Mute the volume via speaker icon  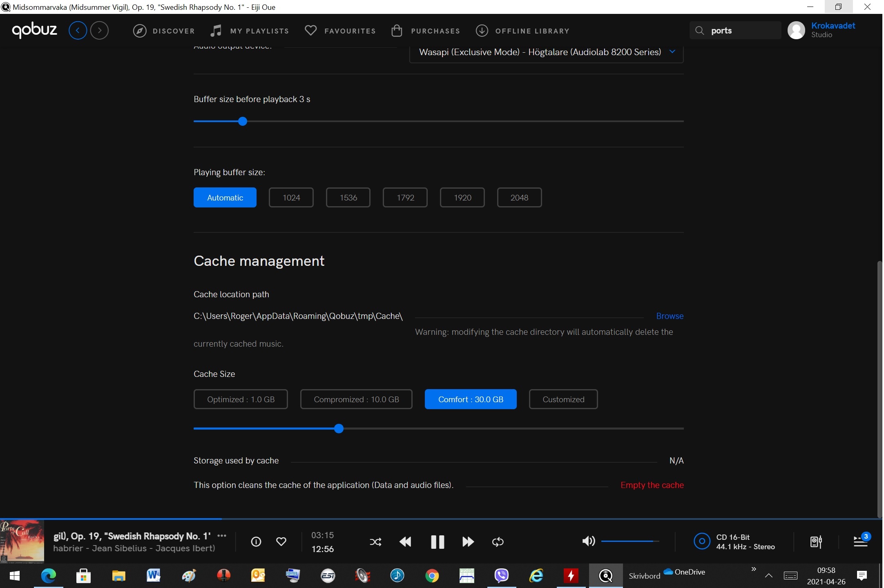pos(589,541)
